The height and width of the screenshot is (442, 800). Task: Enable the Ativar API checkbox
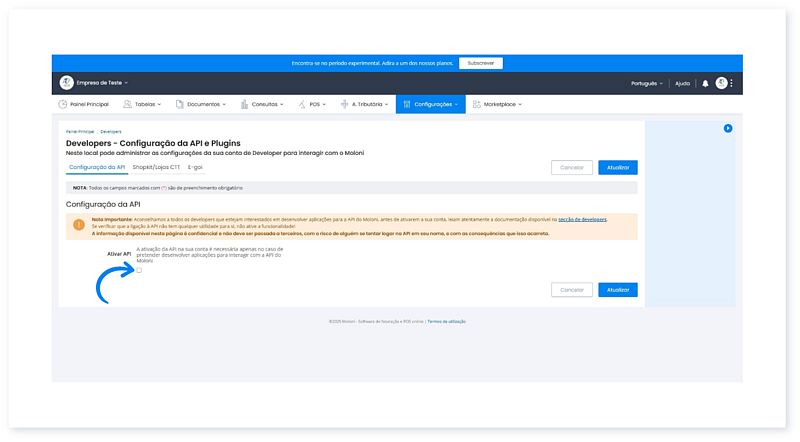click(139, 270)
